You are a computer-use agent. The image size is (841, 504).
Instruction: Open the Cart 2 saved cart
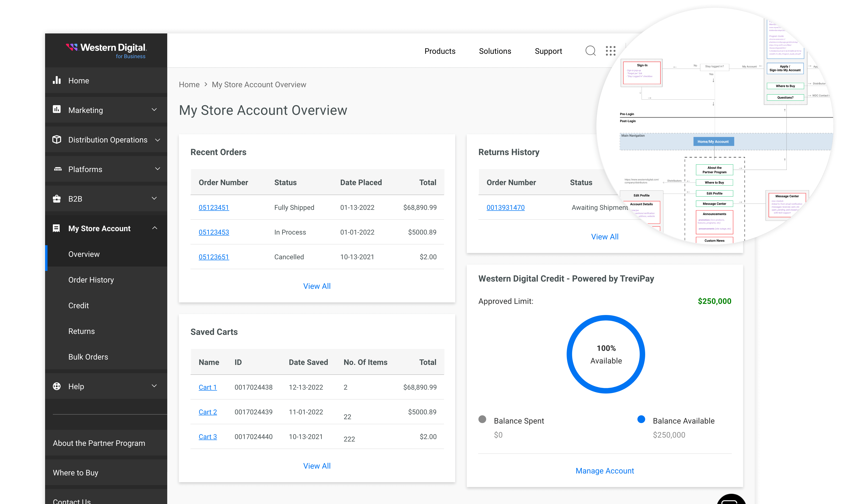pyautogui.click(x=207, y=412)
